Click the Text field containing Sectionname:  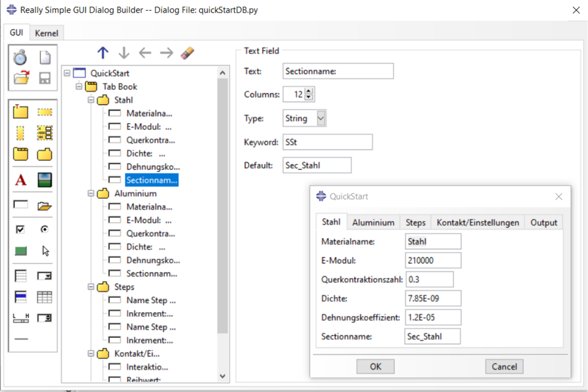(x=338, y=71)
